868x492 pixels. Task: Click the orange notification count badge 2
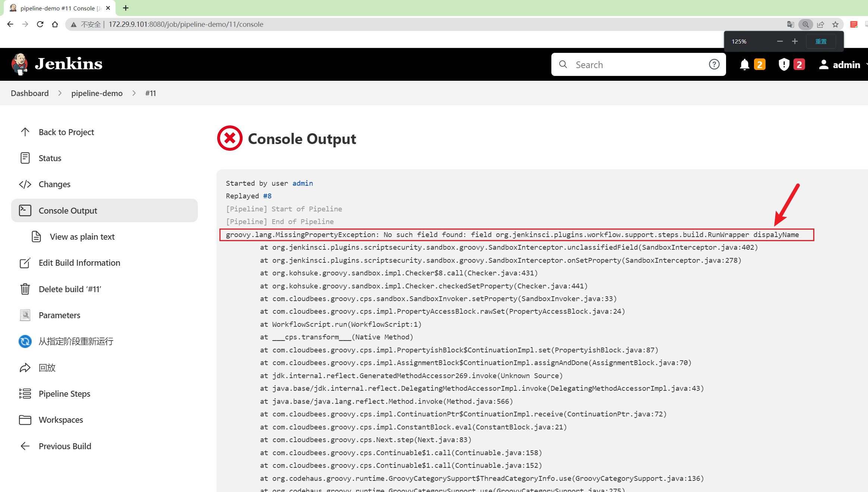point(759,64)
